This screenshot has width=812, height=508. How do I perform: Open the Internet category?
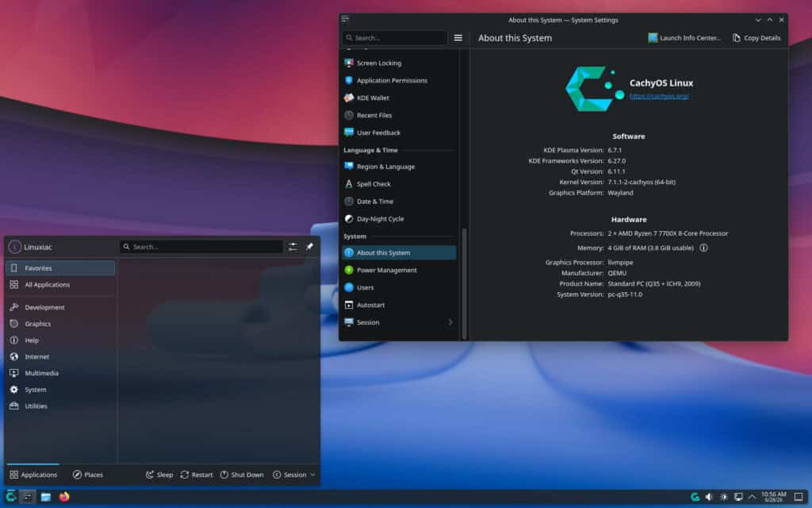(x=60, y=356)
